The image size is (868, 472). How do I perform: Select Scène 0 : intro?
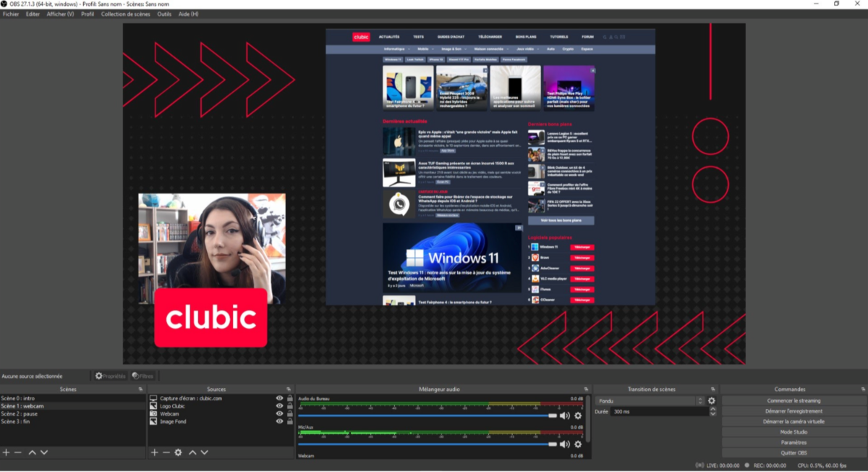[72, 398]
